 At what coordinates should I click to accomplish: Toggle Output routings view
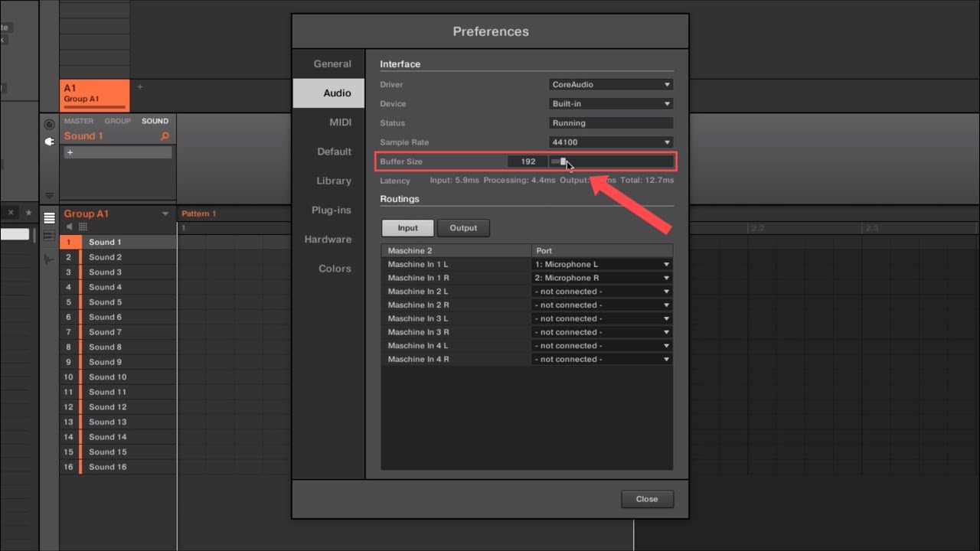click(x=462, y=228)
